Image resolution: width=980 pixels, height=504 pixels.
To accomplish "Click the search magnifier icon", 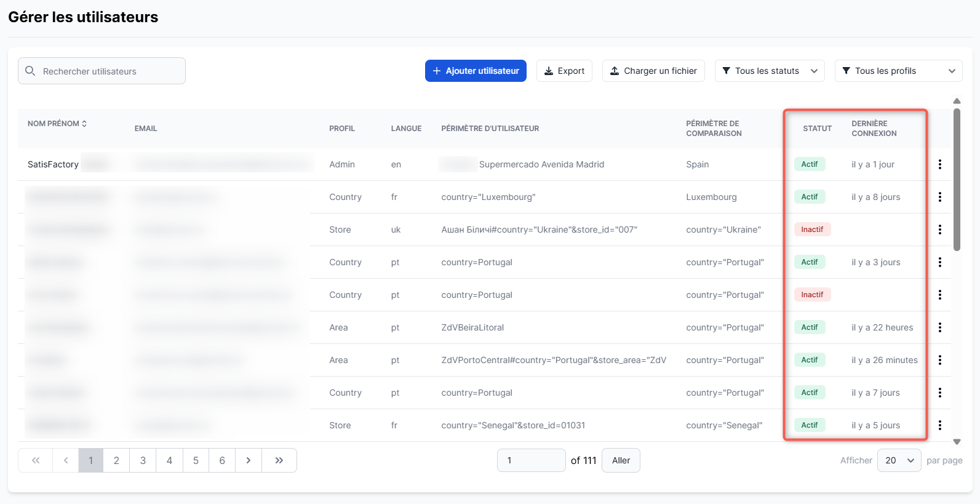I will coord(30,71).
